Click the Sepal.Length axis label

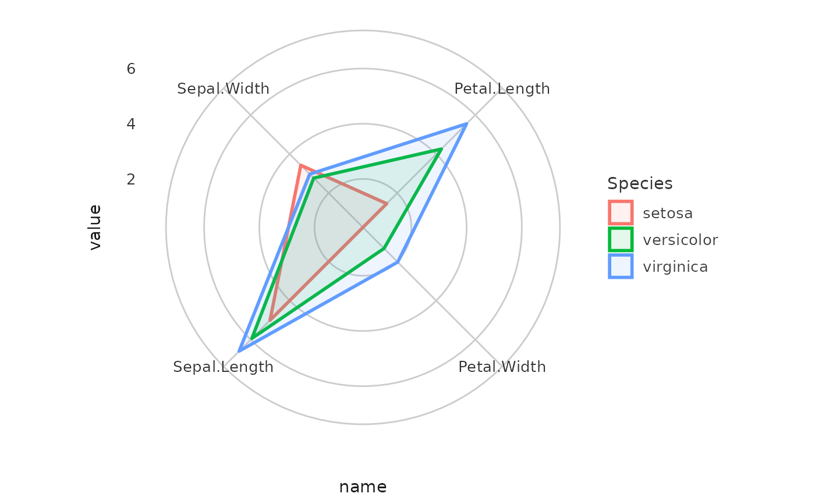coord(223,367)
